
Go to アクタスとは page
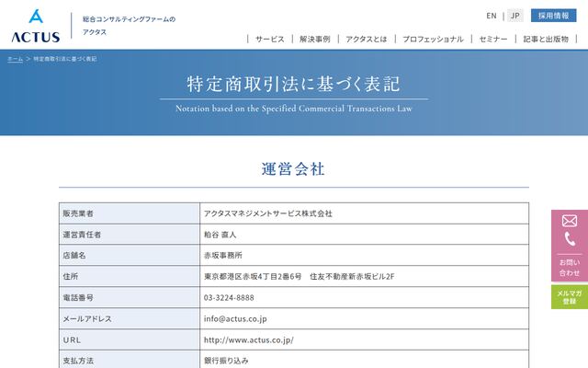(367, 39)
